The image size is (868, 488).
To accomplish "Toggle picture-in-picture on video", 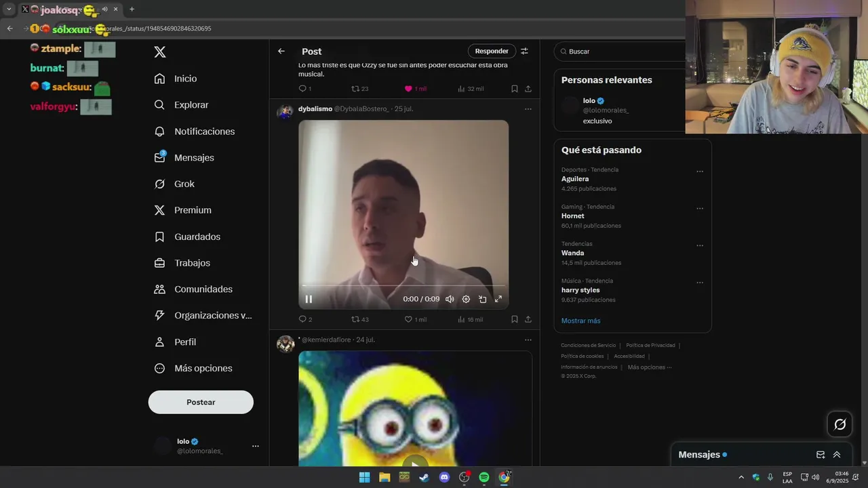I will (x=482, y=299).
